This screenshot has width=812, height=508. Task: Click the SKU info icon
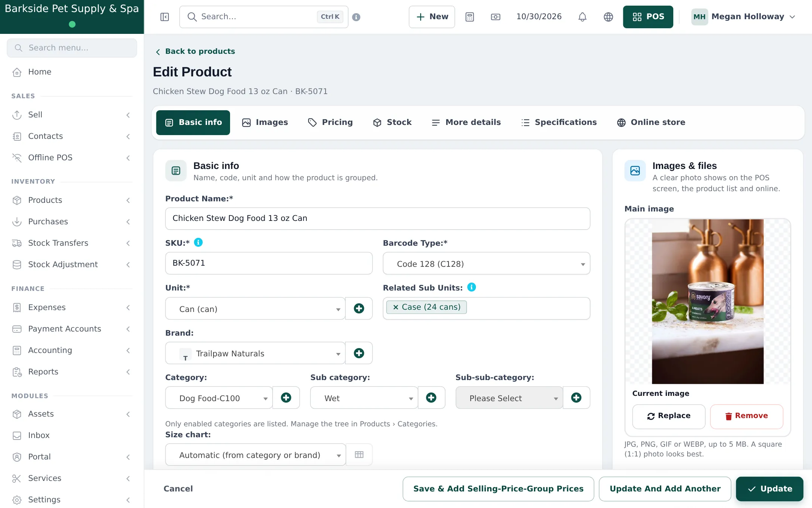[198, 243]
